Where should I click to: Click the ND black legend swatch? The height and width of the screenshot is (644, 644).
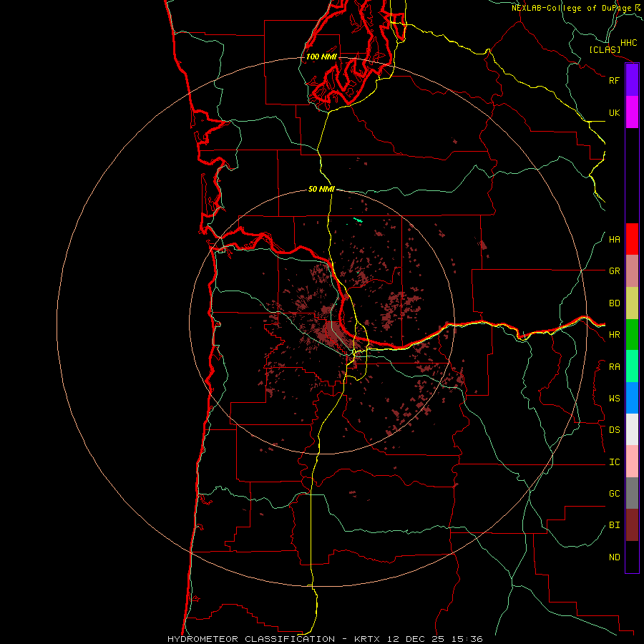click(632, 557)
